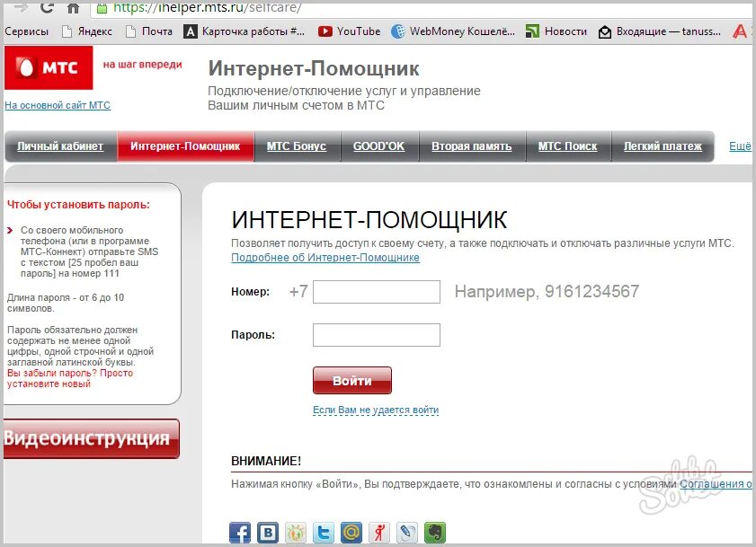Viewport: 756px width, 547px height.
Task: Click Вы забыли пароль? Просто установите новый
Action: tap(70, 378)
